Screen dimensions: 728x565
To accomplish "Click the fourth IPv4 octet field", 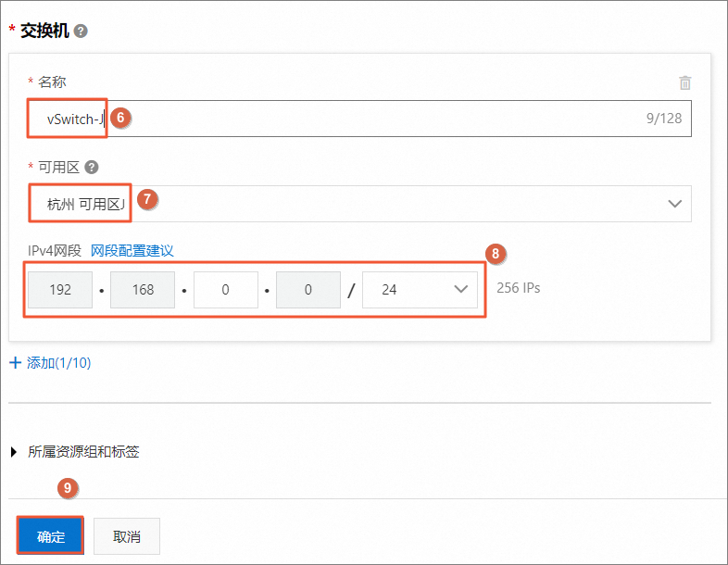I will click(x=309, y=290).
